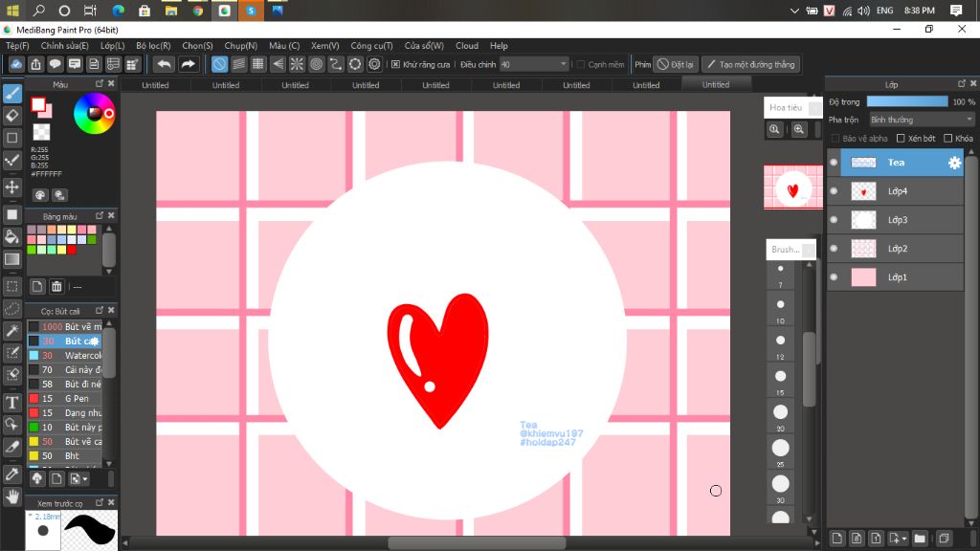The image size is (980, 551).
Task: Open the Cloud menu
Action: (x=467, y=46)
